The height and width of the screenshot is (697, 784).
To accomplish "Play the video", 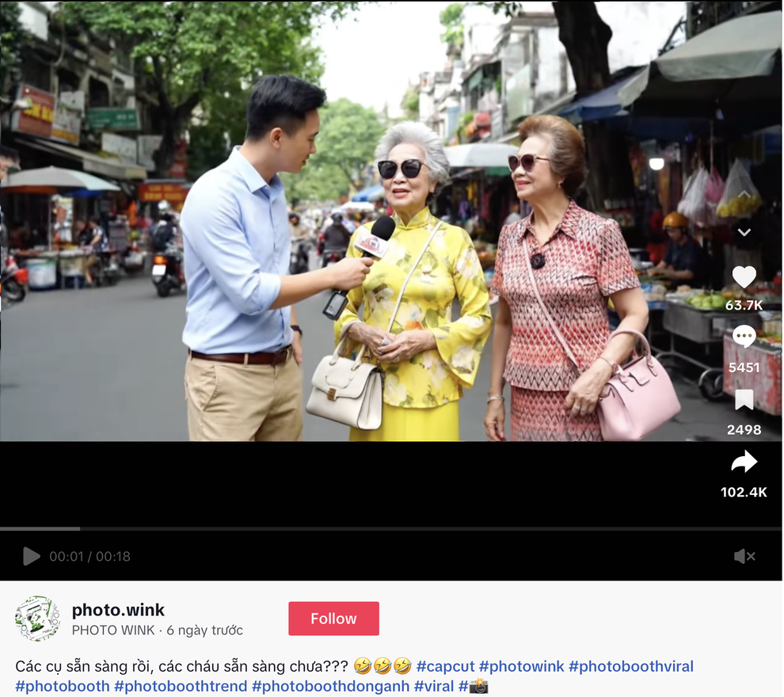I will click(x=32, y=556).
